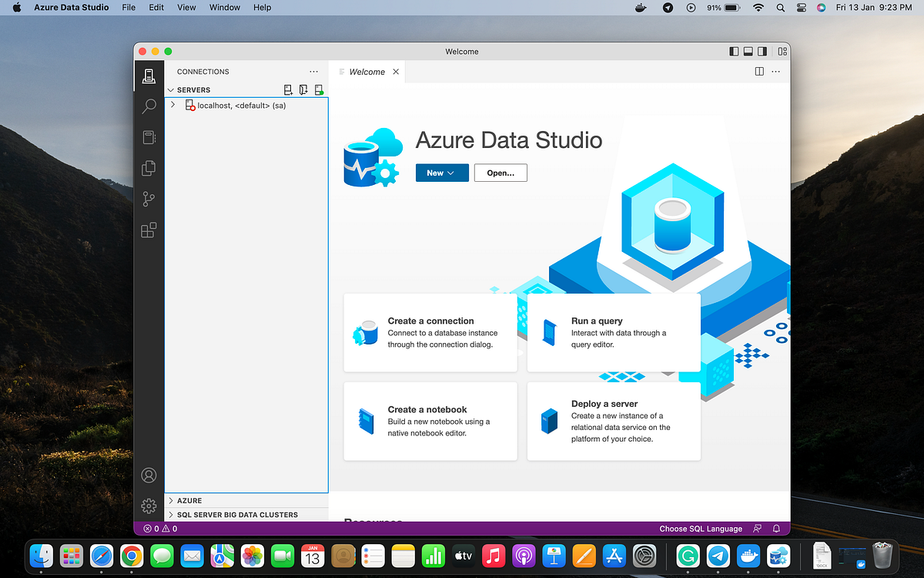The height and width of the screenshot is (578, 924).
Task: Open the Connections view in the activity bar
Action: click(149, 76)
